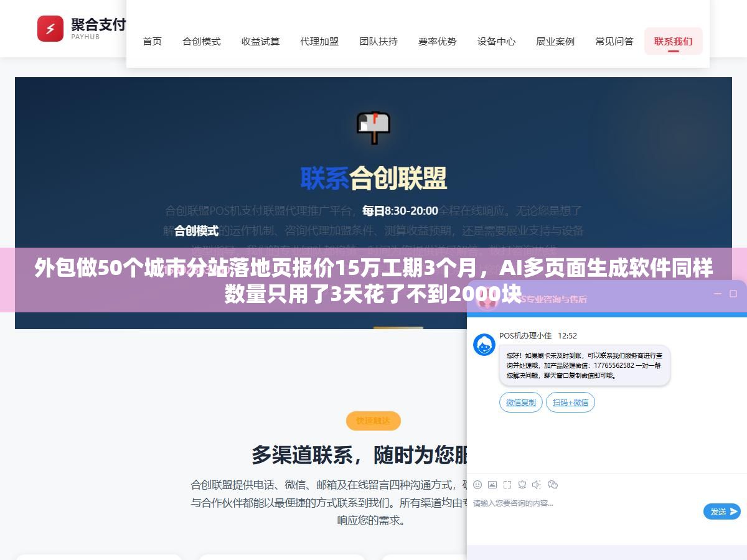The width and height of the screenshot is (747, 560).
Task: Click the mailbox icon above 联系合创联盟
Action: point(373,127)
